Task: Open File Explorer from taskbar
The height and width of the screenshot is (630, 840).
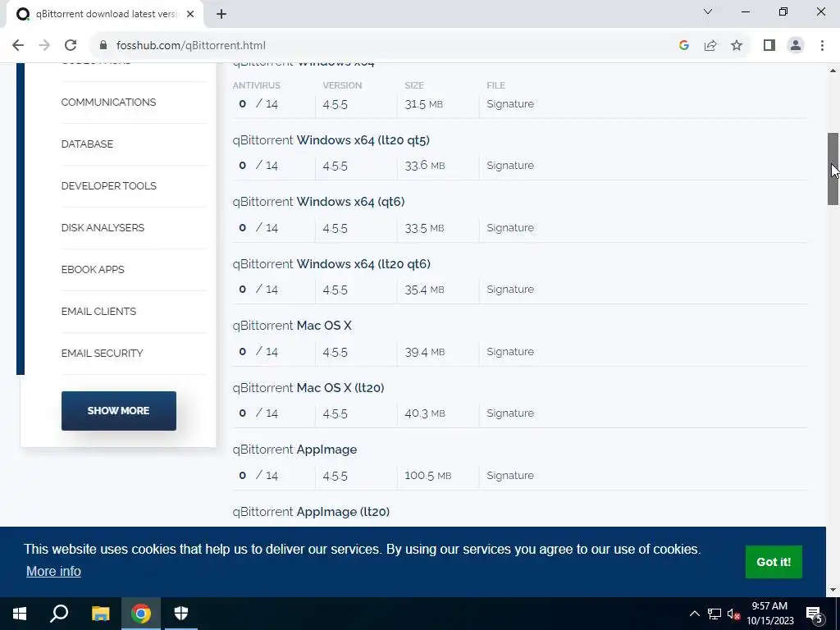Action: pyautogui.click(x=100, y=614)
